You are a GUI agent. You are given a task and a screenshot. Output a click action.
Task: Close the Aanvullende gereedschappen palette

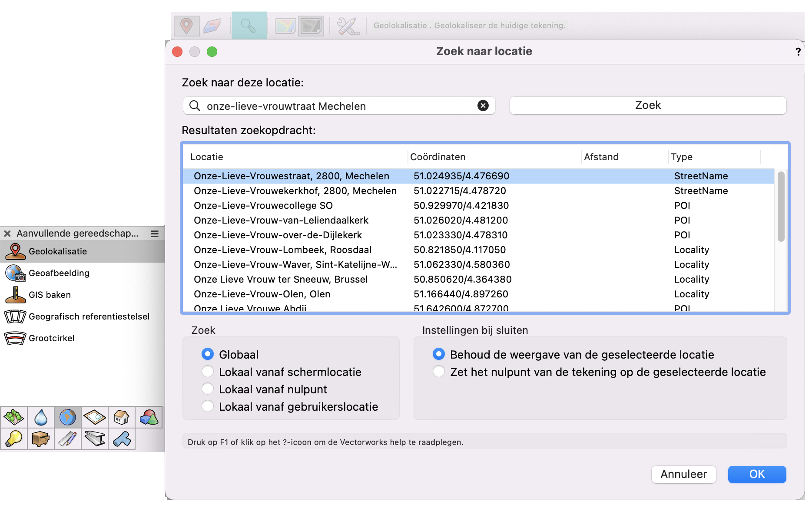tap(7, 234)
